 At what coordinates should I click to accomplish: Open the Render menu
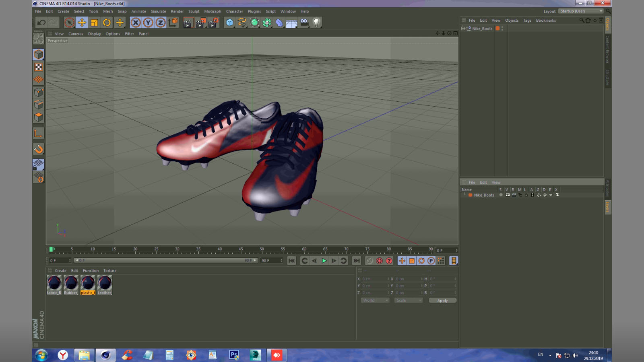click(177, 12)
